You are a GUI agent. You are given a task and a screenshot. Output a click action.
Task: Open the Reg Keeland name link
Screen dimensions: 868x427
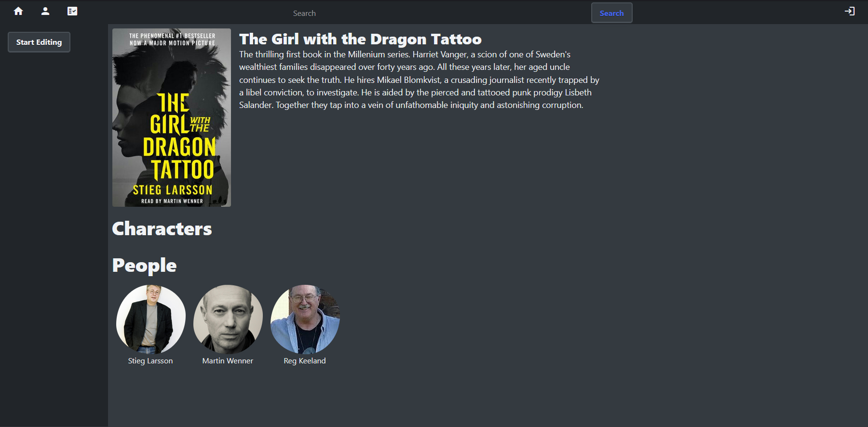click(x=305, y=361)
